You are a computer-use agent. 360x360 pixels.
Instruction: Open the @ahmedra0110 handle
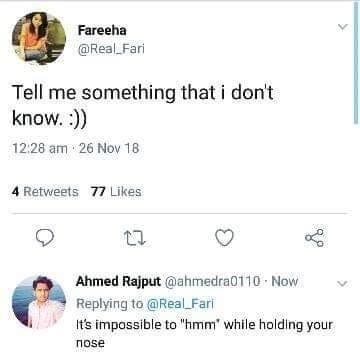tap(212, 282)
